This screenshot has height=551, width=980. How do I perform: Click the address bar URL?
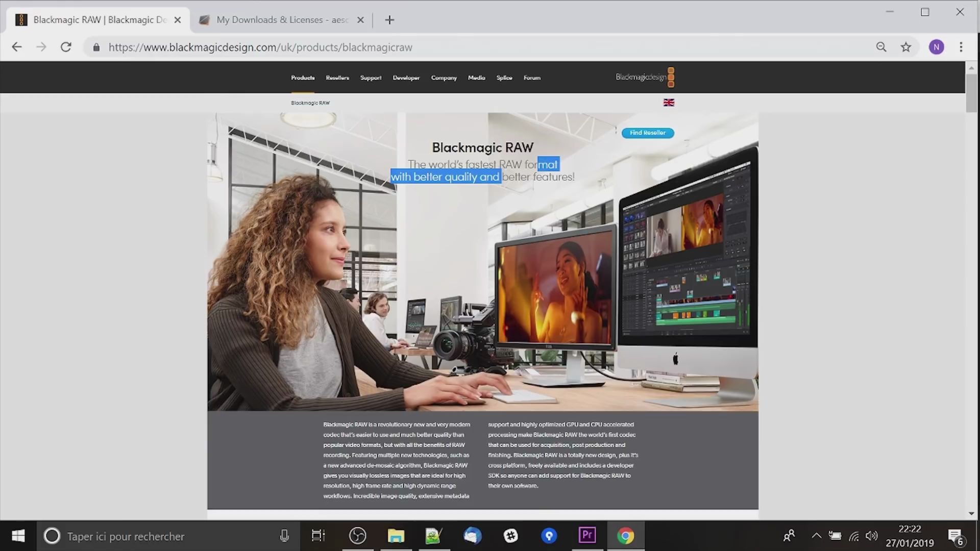click(x=260, y=47)
